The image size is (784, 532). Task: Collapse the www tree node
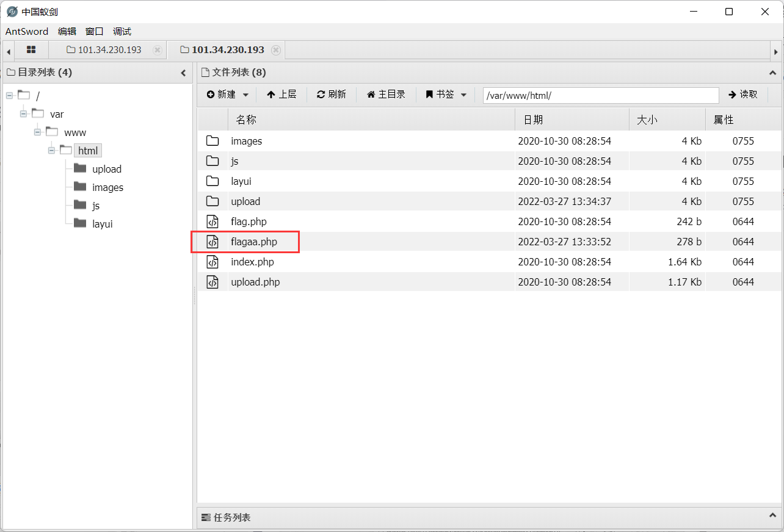click(x=38, y=132)
